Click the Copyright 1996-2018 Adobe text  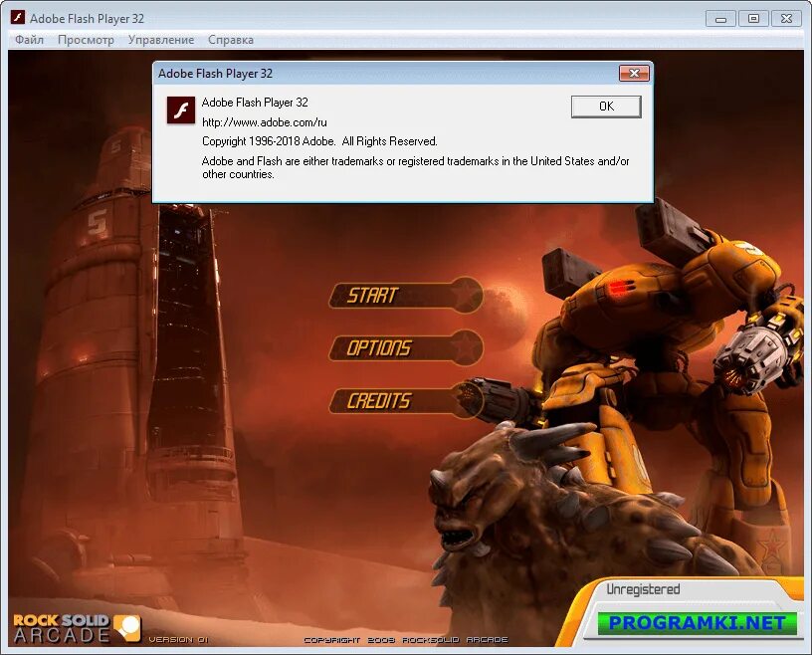[x=319, y=141]
